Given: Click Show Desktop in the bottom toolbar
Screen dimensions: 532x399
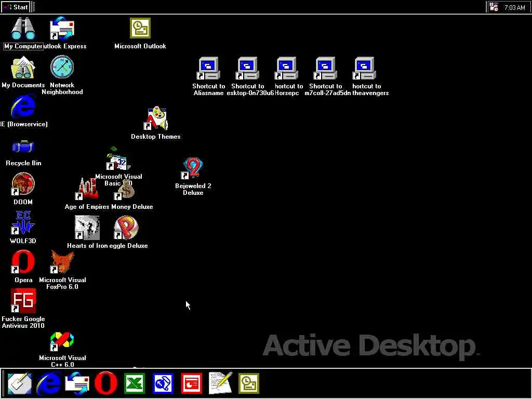Looking at the screenshot, I should 20,383.
